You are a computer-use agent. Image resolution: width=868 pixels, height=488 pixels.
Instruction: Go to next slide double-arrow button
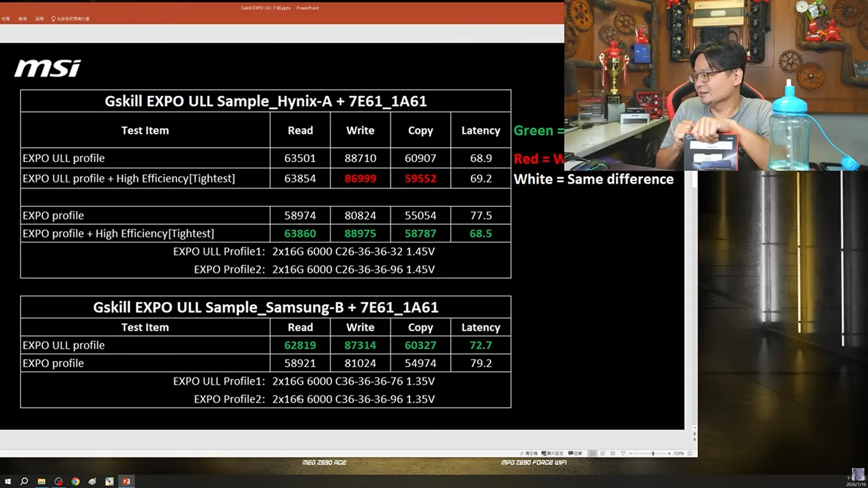[694, 440]
